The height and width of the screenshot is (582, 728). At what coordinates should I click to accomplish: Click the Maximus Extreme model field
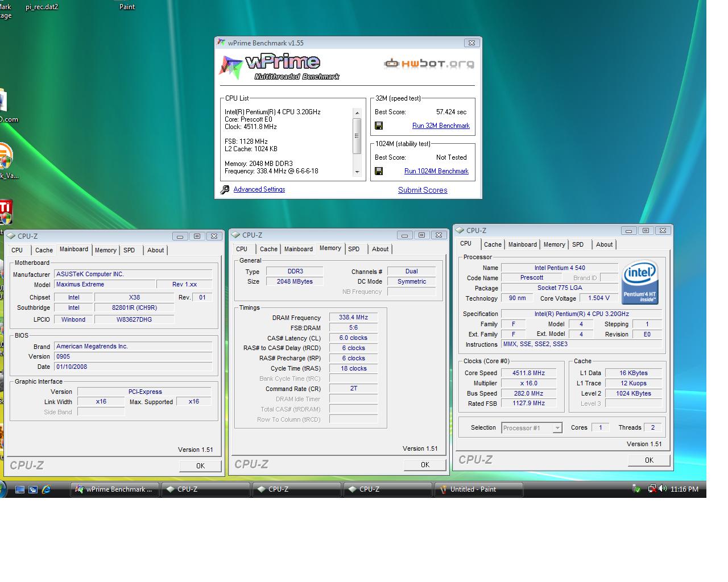point(105,284)
